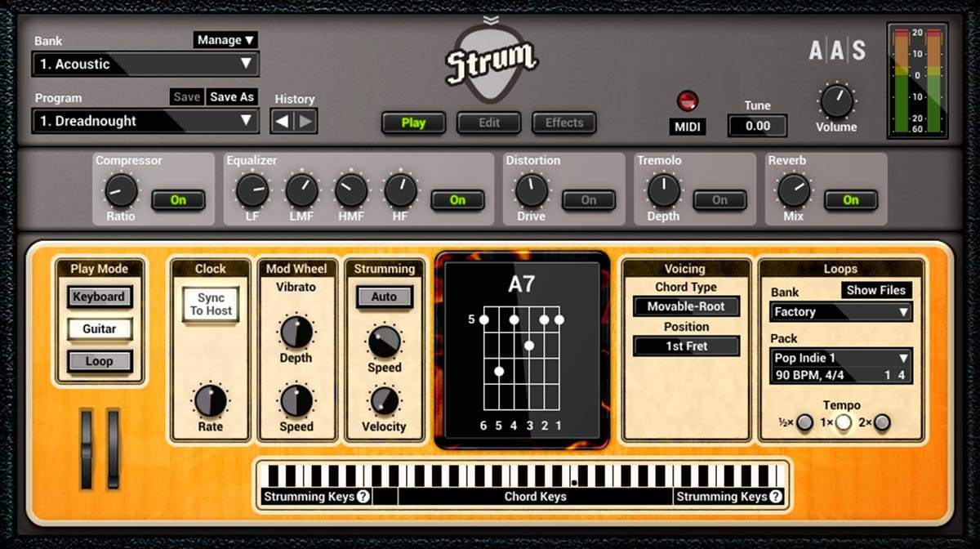Toggle the Compressor On button

click(x=178, y=200)
